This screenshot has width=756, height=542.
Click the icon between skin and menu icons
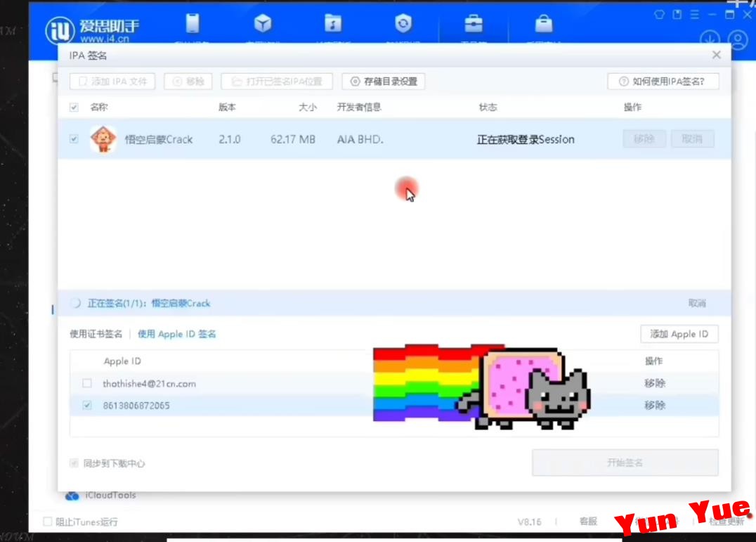pos(677,15)
